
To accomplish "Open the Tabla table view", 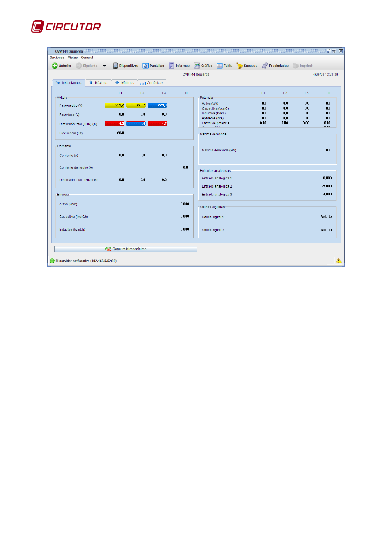I will click(225, 66).
